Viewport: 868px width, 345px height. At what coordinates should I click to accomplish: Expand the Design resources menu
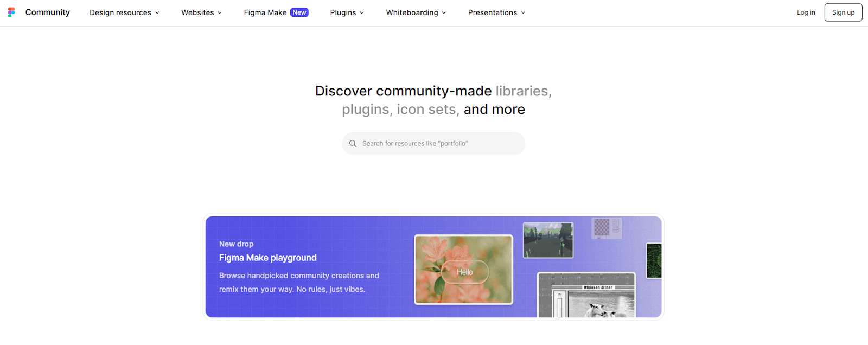[x=124, y=12]
